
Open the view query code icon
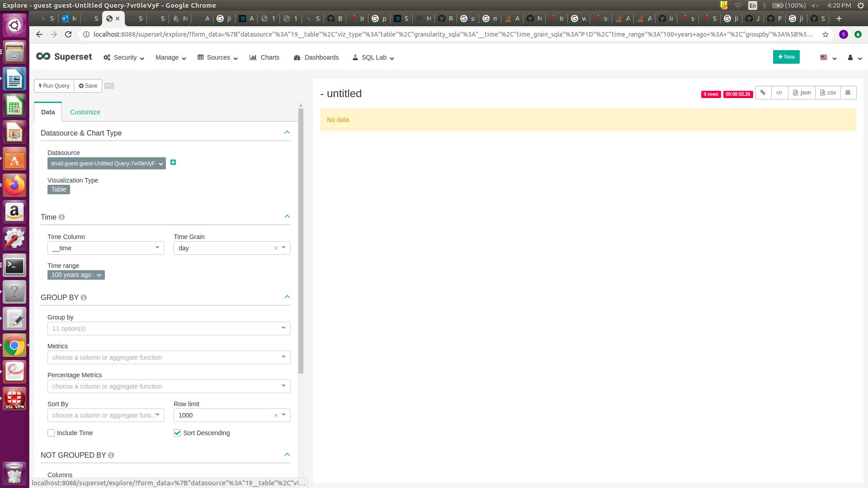[x=779, y=92]
